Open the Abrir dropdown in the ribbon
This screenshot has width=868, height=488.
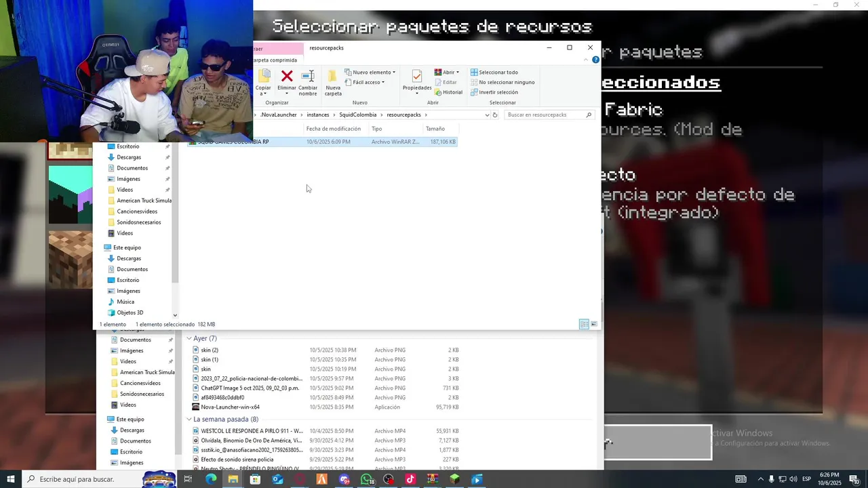447,72
